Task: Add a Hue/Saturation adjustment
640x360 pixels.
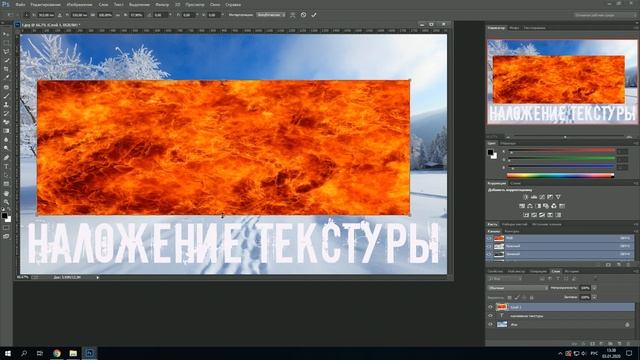Action: coord(522,206)
